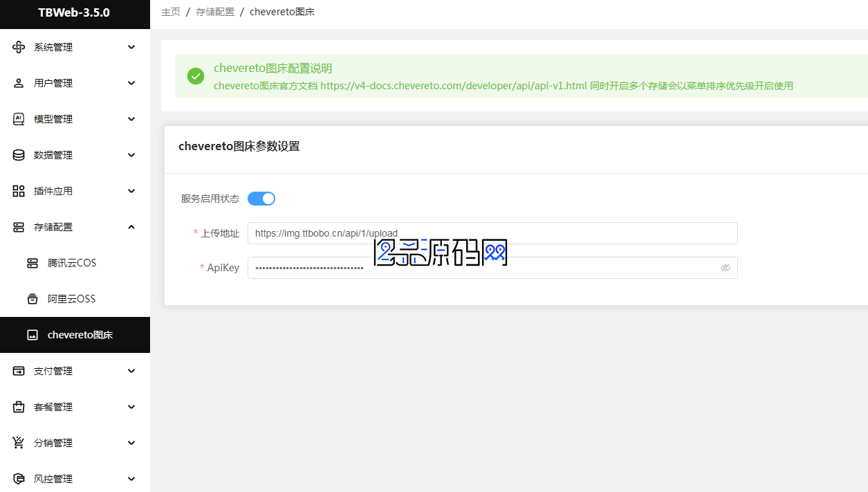Screen dimensions: 868x492
Task: Click the 用户管理 person icon
Action: [x=19, y=83]
